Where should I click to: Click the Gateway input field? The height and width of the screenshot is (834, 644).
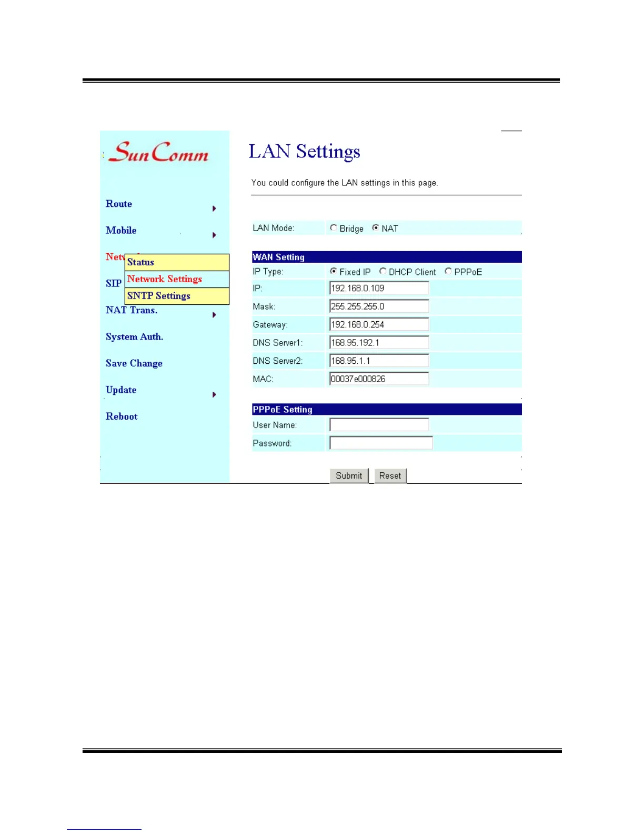379,324
